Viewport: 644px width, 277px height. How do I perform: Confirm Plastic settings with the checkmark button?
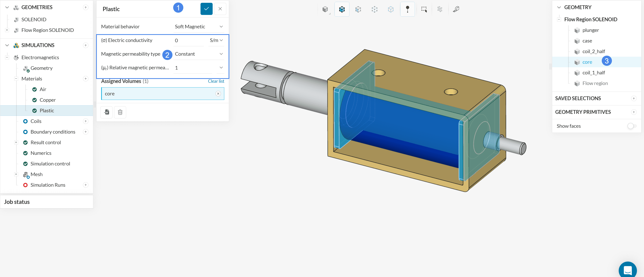[x=206, y=9]
